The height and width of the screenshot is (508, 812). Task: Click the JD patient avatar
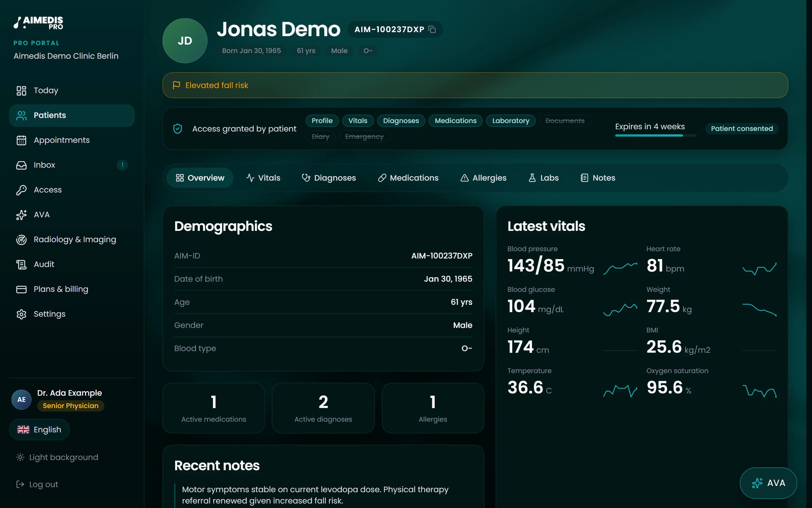pos(185,41)
